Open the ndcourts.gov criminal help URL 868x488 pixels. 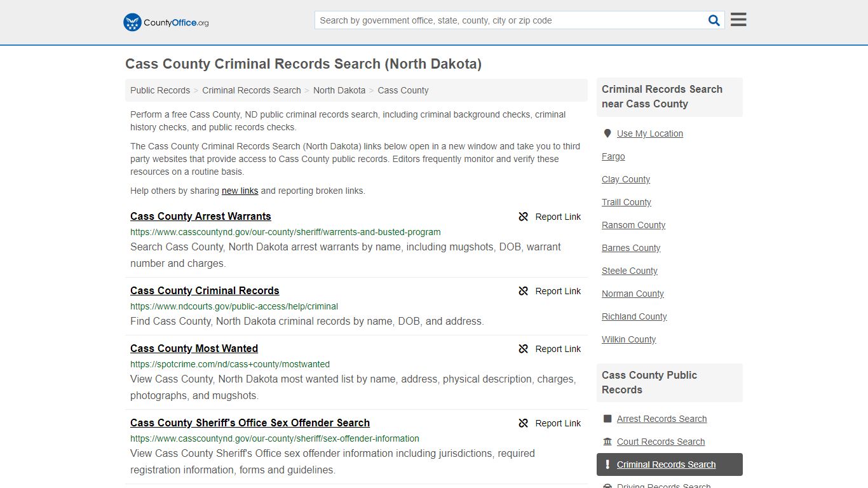coord(234,306)
